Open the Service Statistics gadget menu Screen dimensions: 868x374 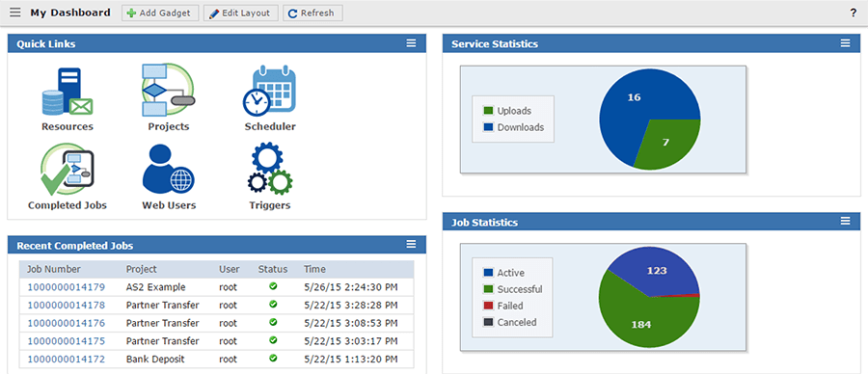[845, 43]
